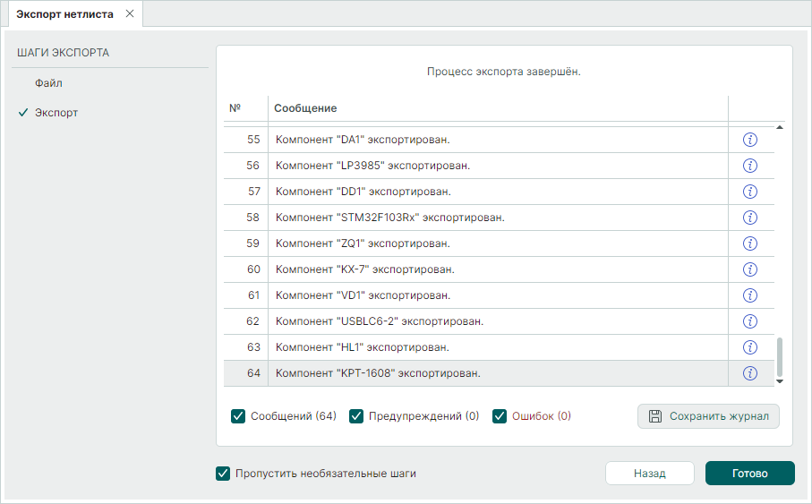
Task: Toggle "Пропустить необязательные шаги" checkbox
Action: pyautogui.click(x=223, y=474)
